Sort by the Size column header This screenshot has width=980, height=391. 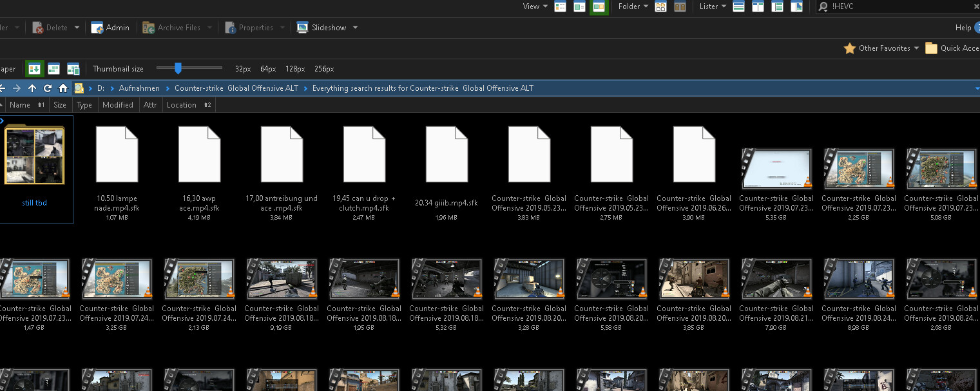coord(60,105)
